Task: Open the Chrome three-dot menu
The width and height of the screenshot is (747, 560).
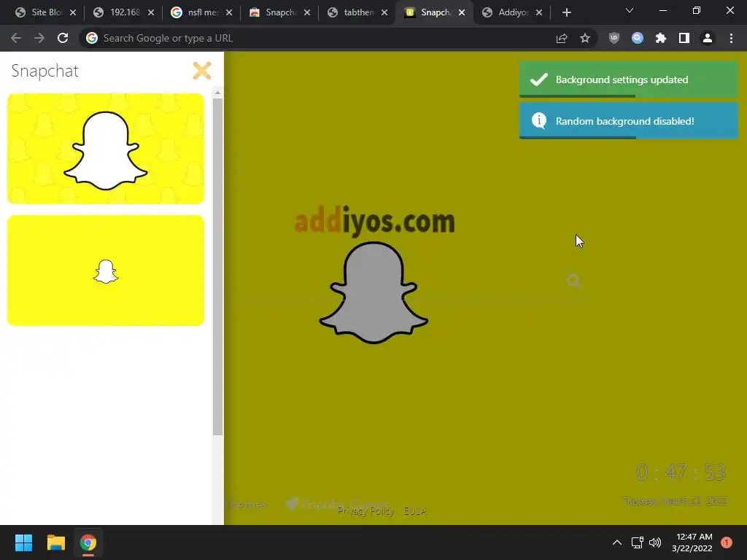Action: tap(731, 38)
